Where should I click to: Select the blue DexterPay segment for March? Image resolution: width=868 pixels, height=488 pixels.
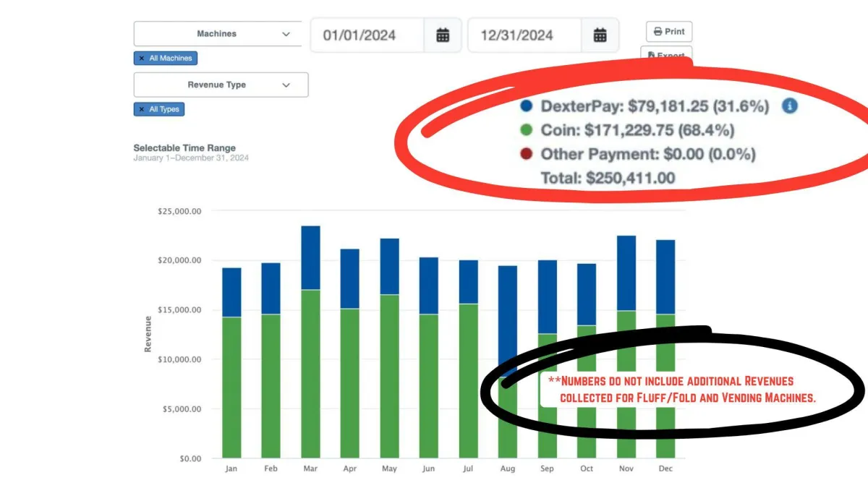point(310,257)
